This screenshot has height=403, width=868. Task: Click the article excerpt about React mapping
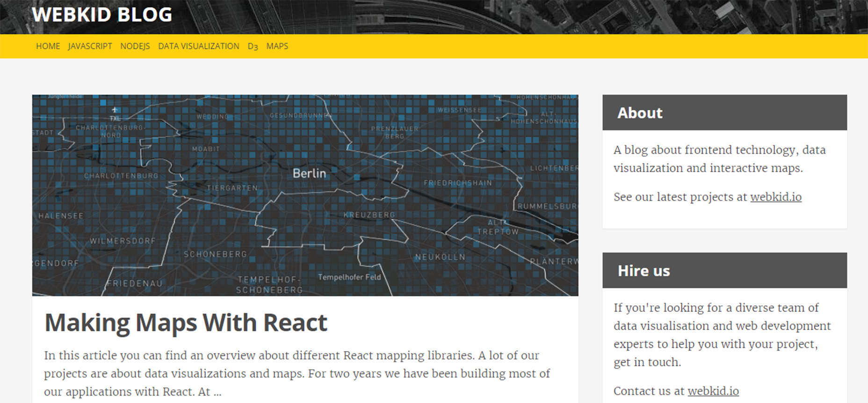pyautogui.click(x=297, y=373)
